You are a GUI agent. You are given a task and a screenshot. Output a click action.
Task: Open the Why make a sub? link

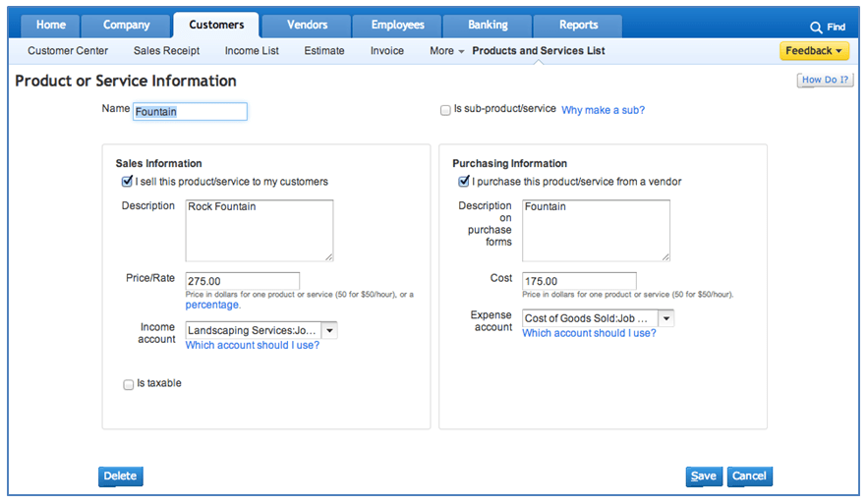tap(603, 110)
